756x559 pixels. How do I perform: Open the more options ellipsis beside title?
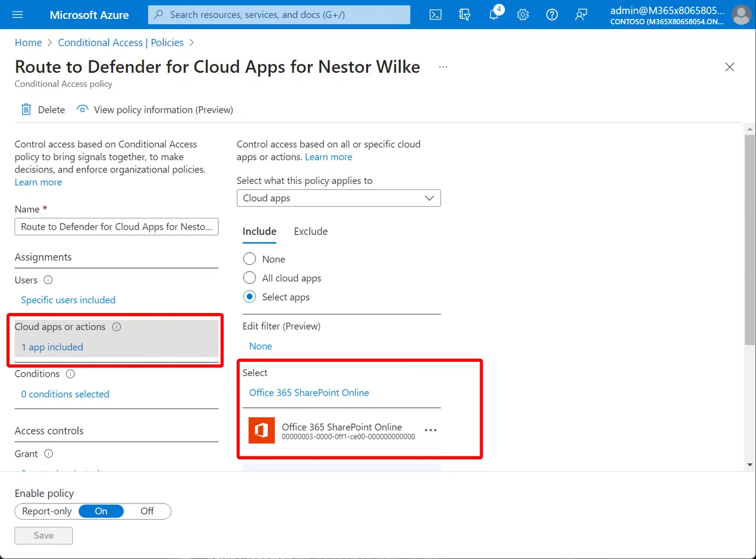[x=443, y=67]
